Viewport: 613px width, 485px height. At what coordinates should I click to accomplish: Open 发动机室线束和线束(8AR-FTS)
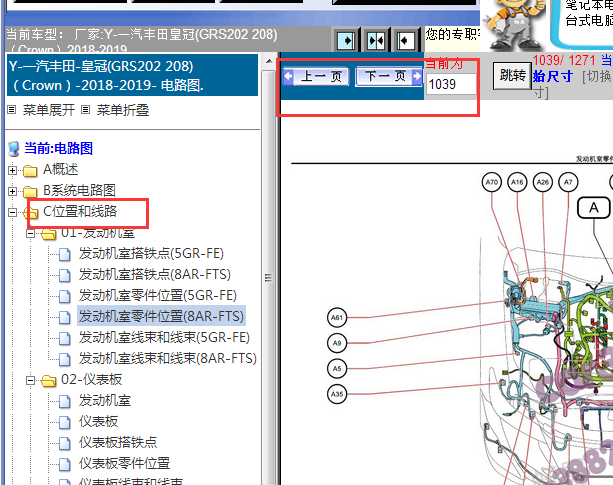click(x=168, y=358)
